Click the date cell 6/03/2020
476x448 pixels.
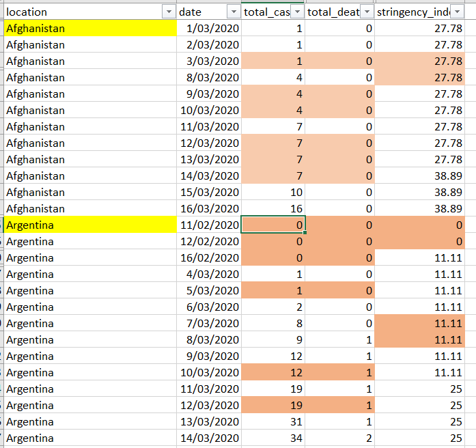[209, 307]
